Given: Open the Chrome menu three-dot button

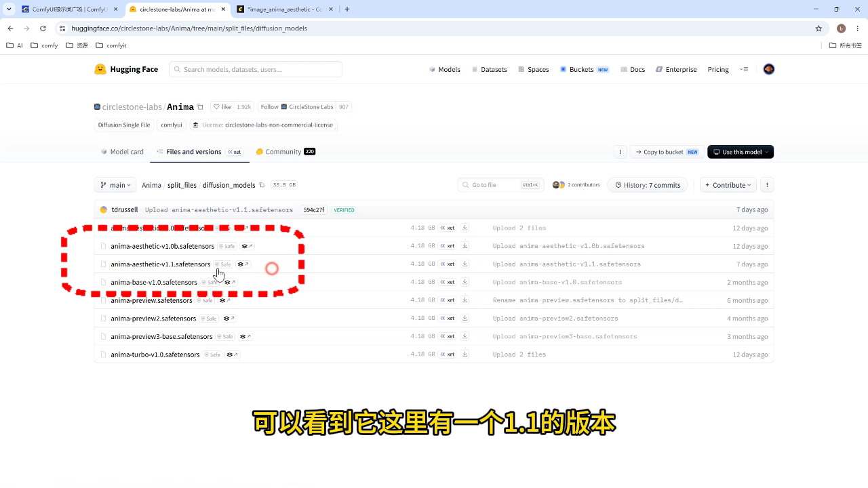Looking at the screenshot, I should (856, 28).
